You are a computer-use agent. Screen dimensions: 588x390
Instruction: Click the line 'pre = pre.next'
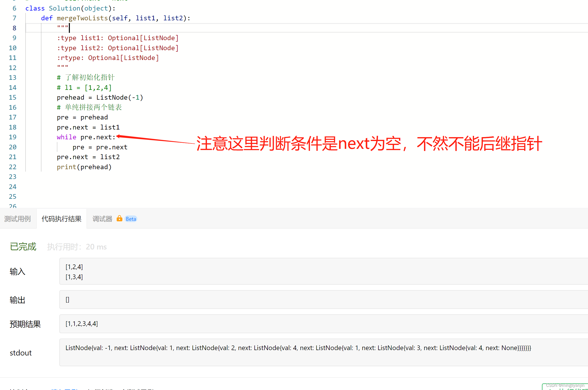click(x=100, y=147)
